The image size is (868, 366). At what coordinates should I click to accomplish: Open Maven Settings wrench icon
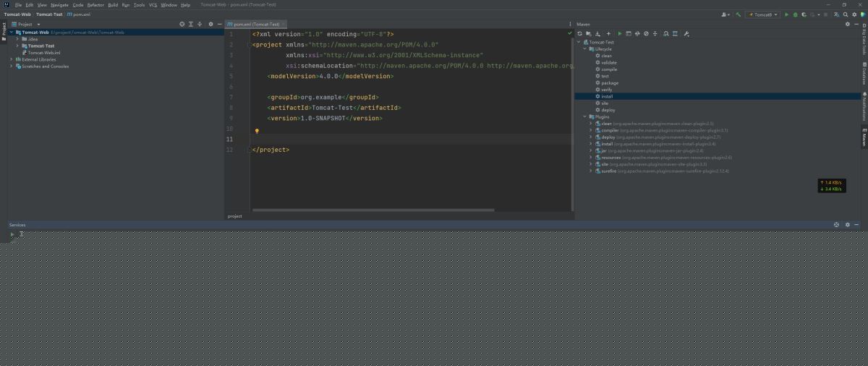pyautogui.click(x=686, y=33)
